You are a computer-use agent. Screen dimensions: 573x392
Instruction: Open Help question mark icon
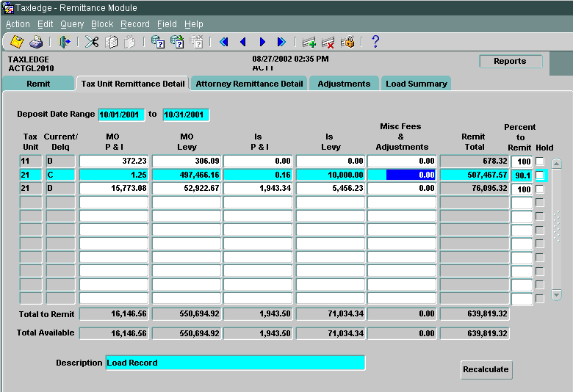[375, 42]
